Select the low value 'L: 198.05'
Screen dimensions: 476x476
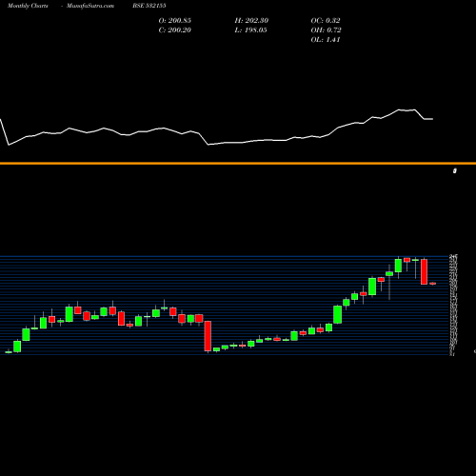pos(250,30)
